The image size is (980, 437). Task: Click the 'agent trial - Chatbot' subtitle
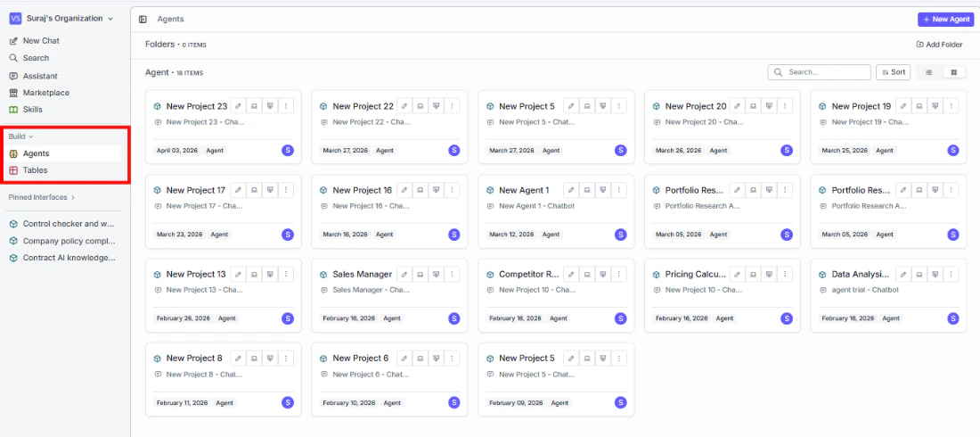(865, 290)
